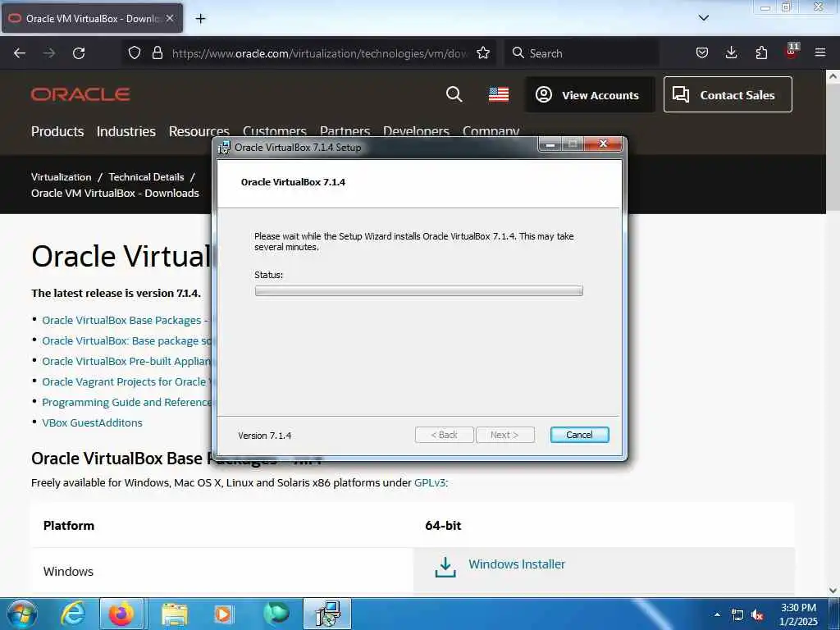Open a new tab with plus icon
The height and width of the screenshot is (630, 840).
[x=200, y=19]
